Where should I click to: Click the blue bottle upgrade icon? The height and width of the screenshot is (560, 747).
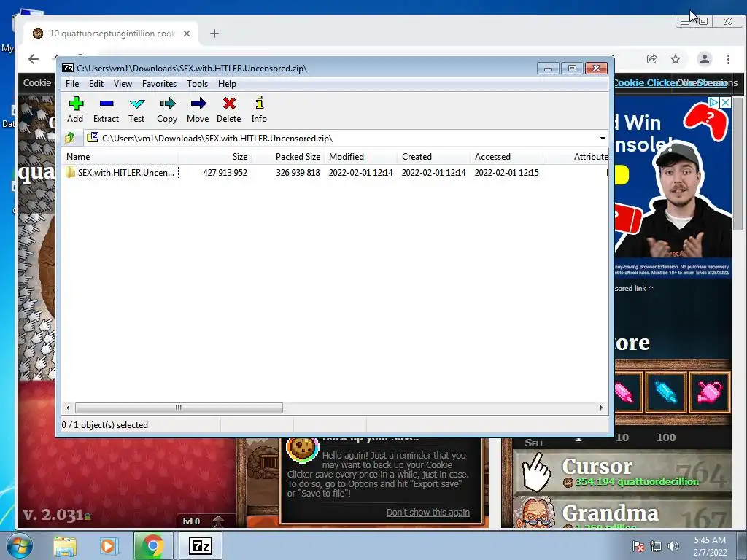click(x=665, y=392)
